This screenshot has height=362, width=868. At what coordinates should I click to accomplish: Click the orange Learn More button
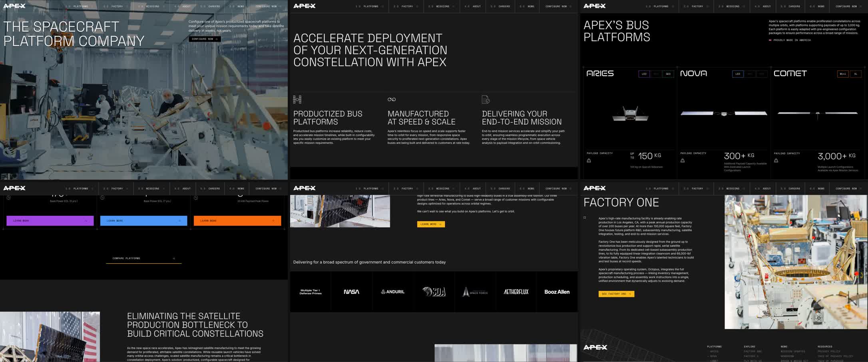[237, 221]
